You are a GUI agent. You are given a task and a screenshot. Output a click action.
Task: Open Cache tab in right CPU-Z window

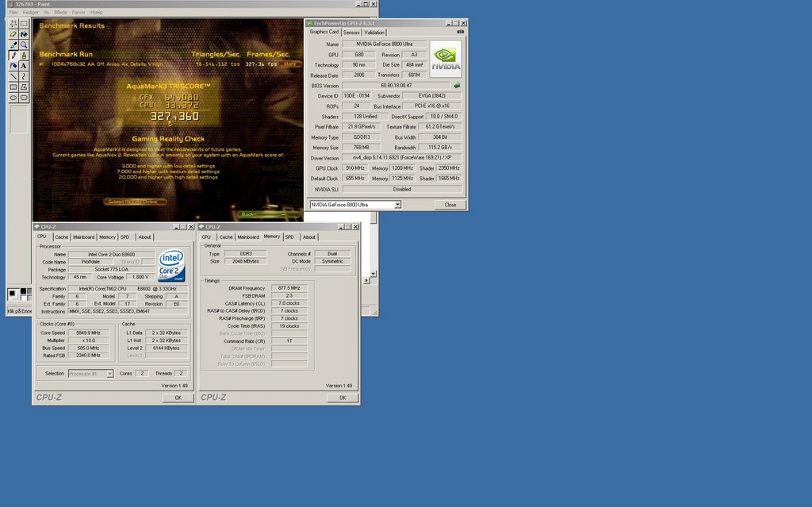pyautogui.click(x=226, y=237)
